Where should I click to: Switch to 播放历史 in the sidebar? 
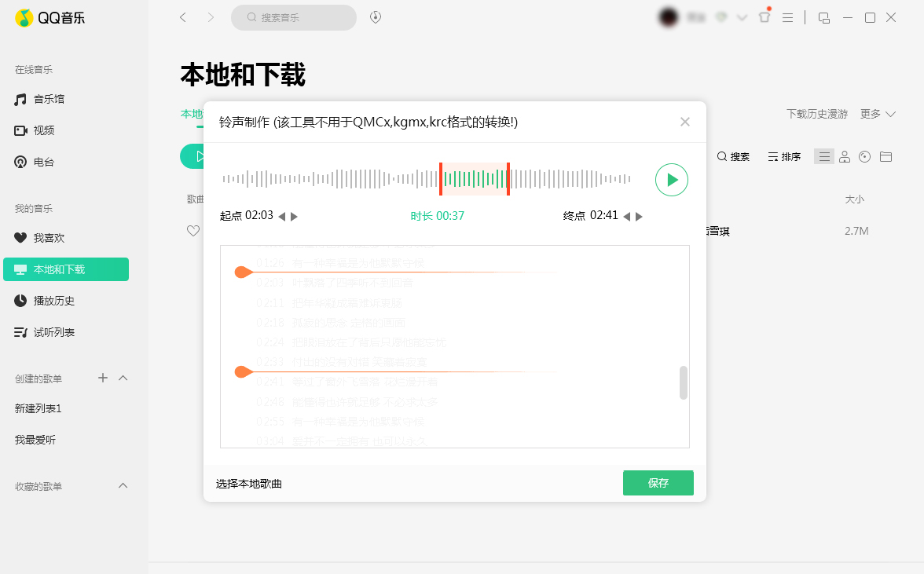point(53,300)
